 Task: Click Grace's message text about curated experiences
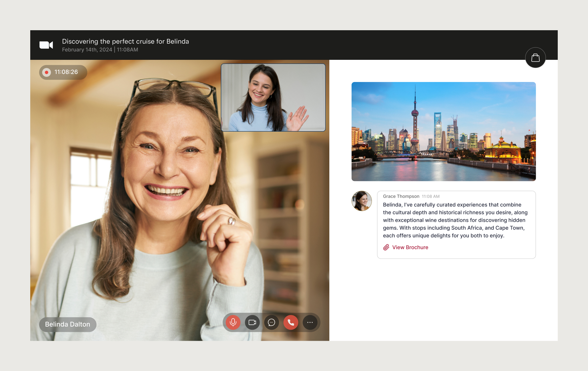pos(455,220)
